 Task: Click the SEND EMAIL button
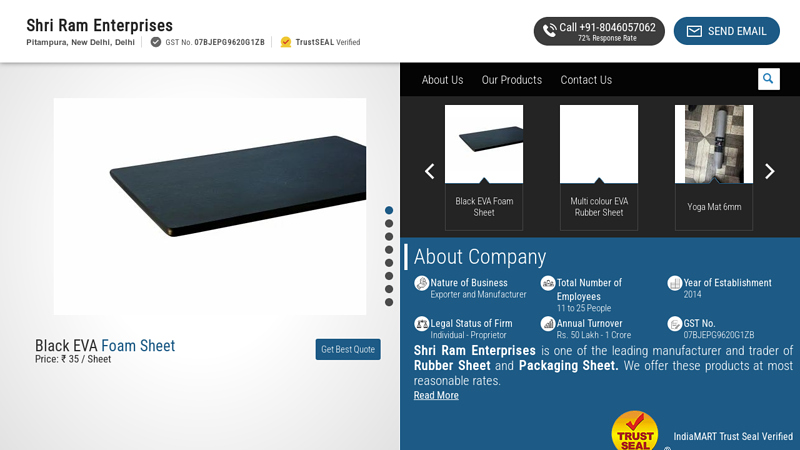(x=727, y=31)
